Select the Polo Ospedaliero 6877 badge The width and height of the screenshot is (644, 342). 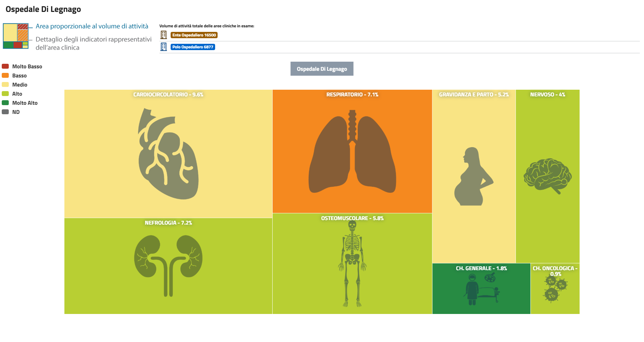(x=193, y=47)
